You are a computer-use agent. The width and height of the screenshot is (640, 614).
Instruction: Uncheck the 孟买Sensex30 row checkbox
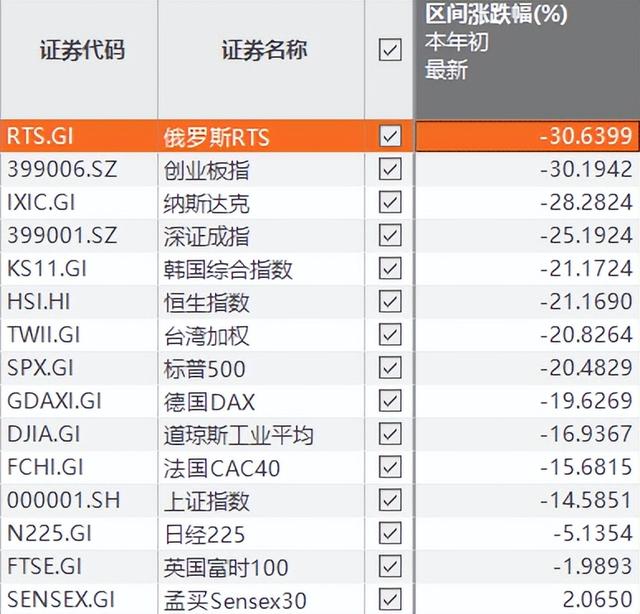tap(390, 599)
